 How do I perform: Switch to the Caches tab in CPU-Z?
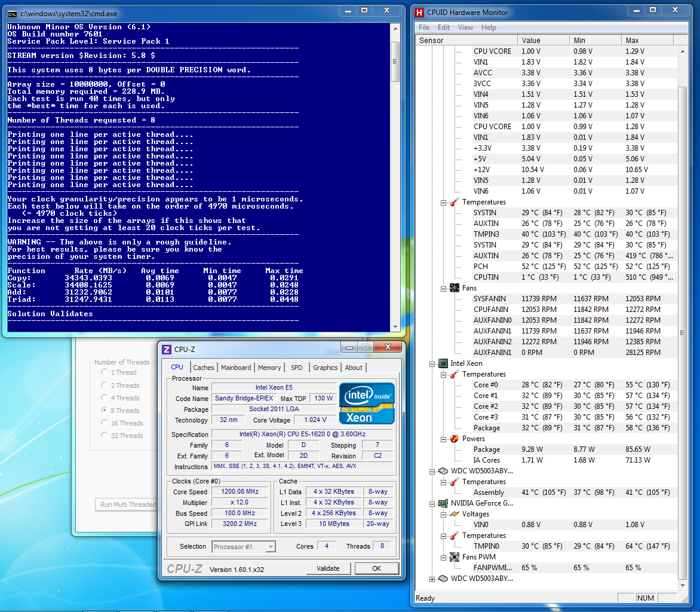[204, 367]
